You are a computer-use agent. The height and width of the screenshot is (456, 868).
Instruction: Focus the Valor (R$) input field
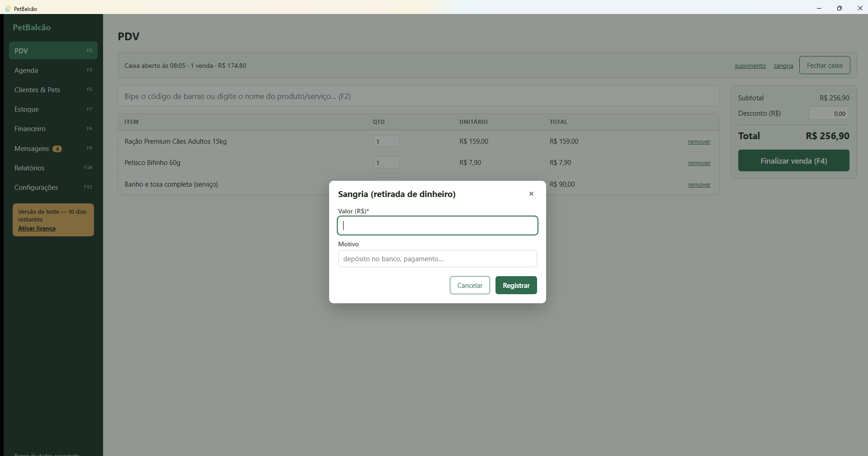click(437, 226)
